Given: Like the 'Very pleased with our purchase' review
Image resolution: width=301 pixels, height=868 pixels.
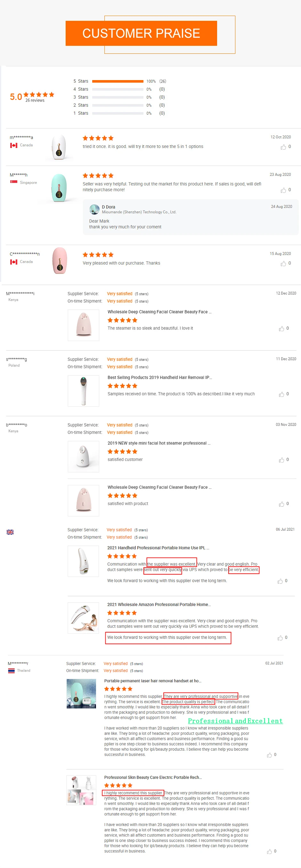Looking at the screenshot, I should (x=283, y=264).
